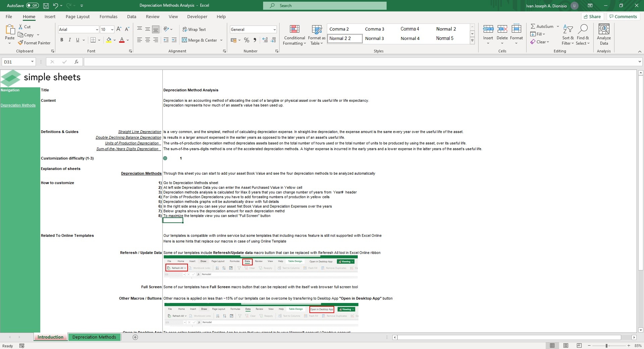Screen dimensions: 644x349
Task: Toggle Wrap Text option
Action: tap(194, 30)
